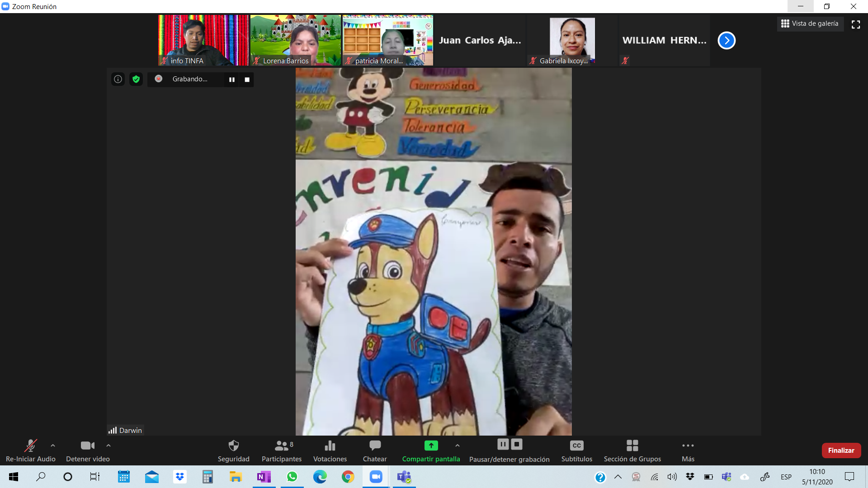Screen dimensions: 868x488
Task: Click the Subtítulos CC icon
Action: tap(576, 446)
